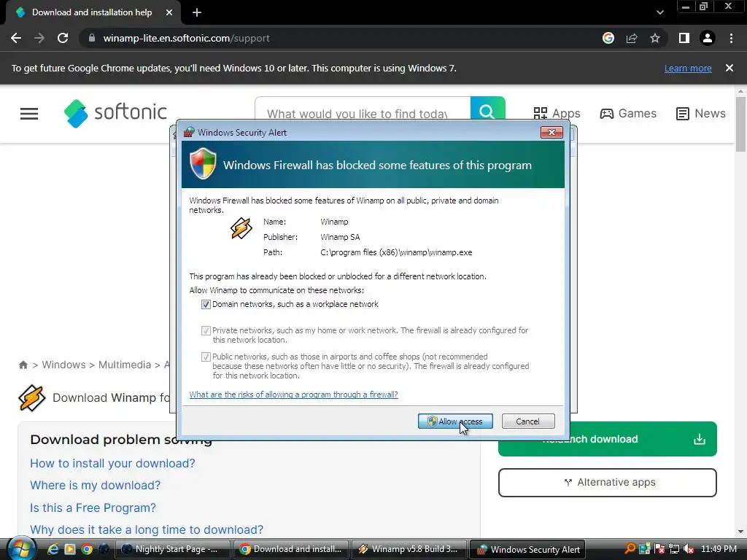This screenshot has height=560, width=747.
Task: Click the network tray icon
Action: pos(673,549)
